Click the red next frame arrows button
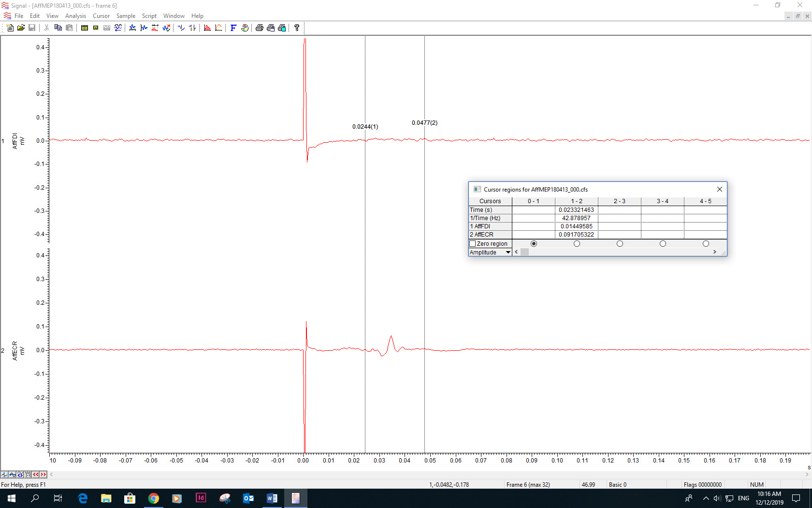The height and width of the screenshot is (508, 812). pos(43,475)
